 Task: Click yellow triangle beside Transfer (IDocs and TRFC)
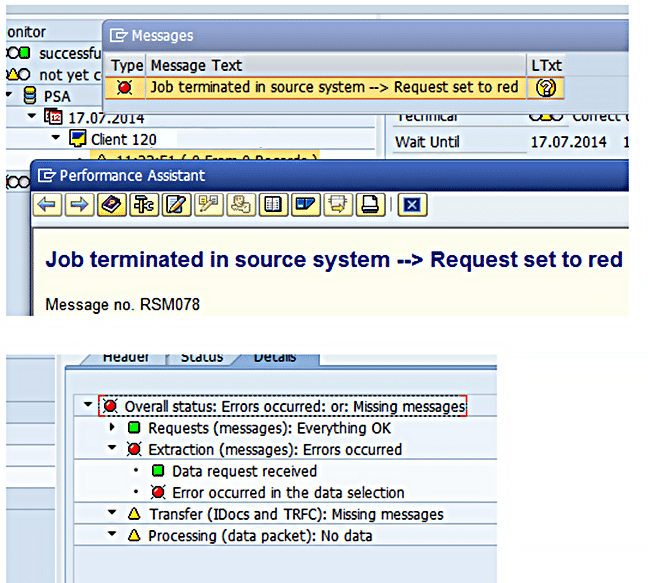pos(134,514)
